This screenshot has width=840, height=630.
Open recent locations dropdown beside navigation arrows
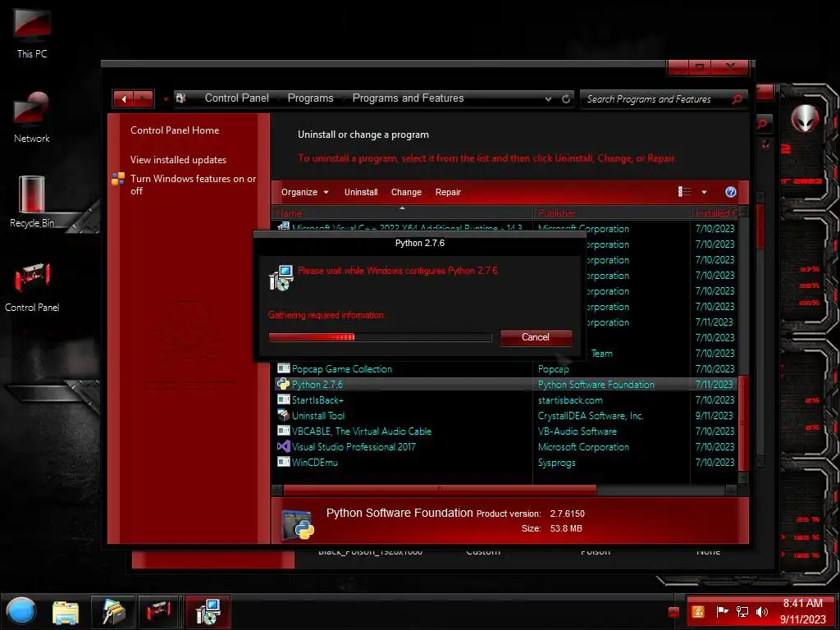coord(166,99)
